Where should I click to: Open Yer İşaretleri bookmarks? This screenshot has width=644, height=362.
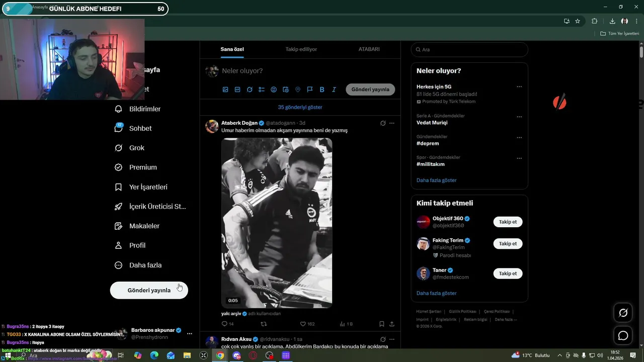[141, 187]
